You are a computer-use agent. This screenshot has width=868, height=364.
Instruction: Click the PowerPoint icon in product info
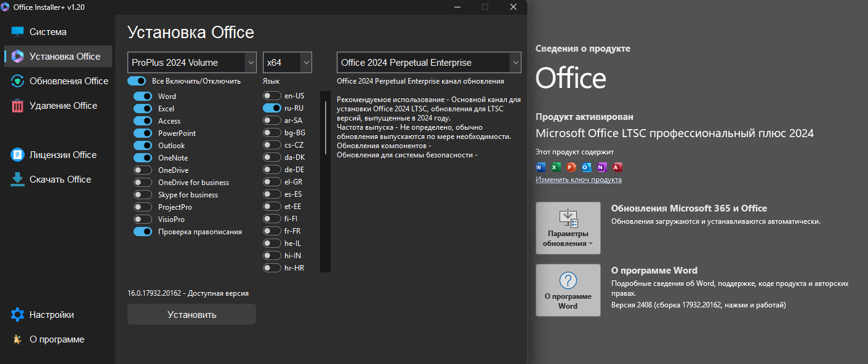571,167
